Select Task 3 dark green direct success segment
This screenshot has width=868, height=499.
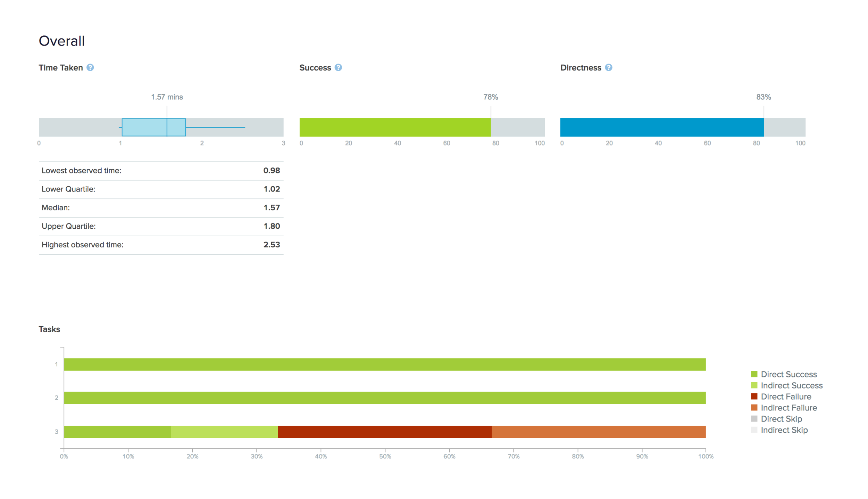click(x=117, y=432)
